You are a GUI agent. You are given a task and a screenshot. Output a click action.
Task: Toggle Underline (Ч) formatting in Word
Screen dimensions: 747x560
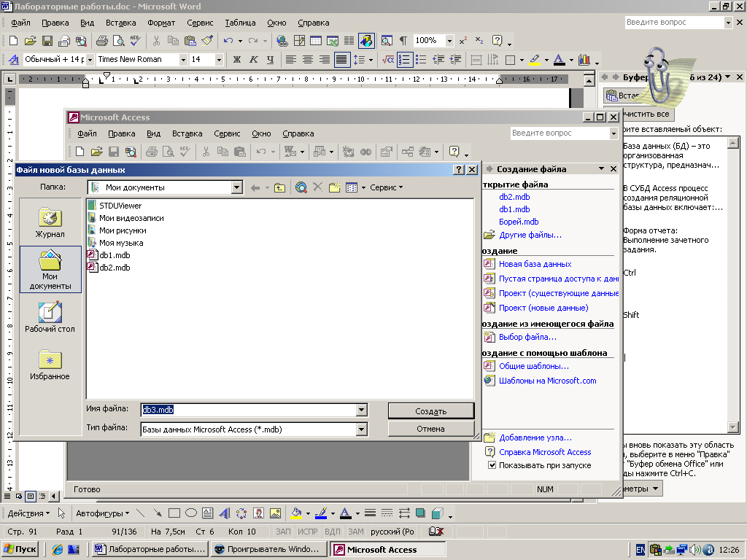click(270, 60)
